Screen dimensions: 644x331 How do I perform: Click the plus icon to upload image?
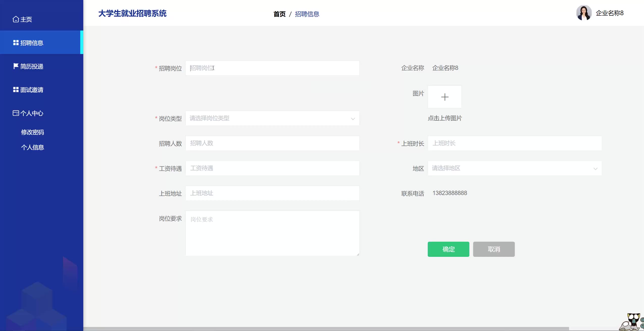[x=445, y=97]
